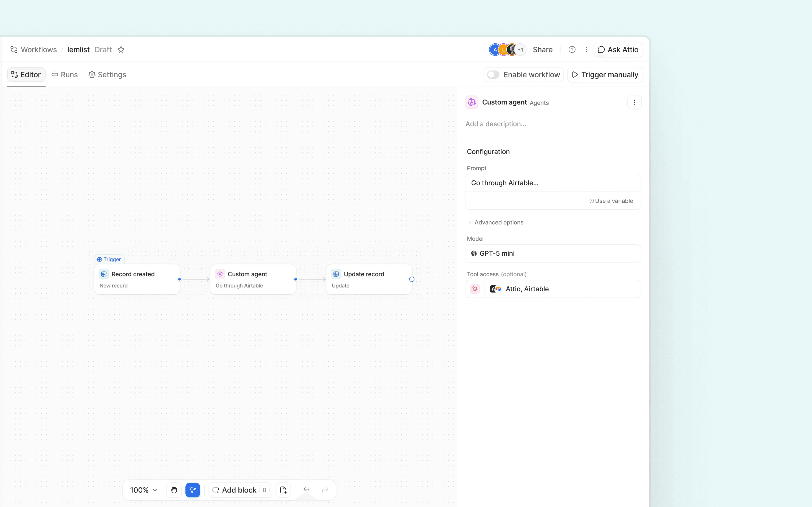Select the Custom agent block on canvas

tap(253, 279)
